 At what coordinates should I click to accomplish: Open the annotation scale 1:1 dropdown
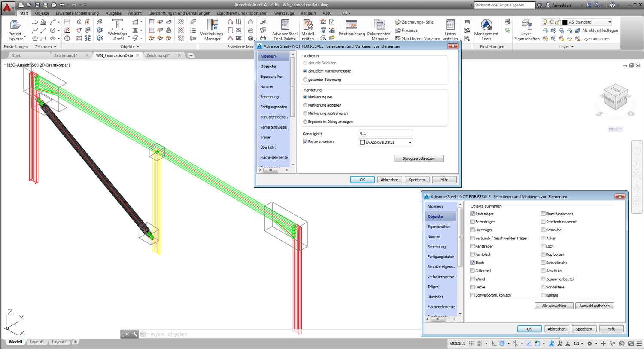(578, 344)
